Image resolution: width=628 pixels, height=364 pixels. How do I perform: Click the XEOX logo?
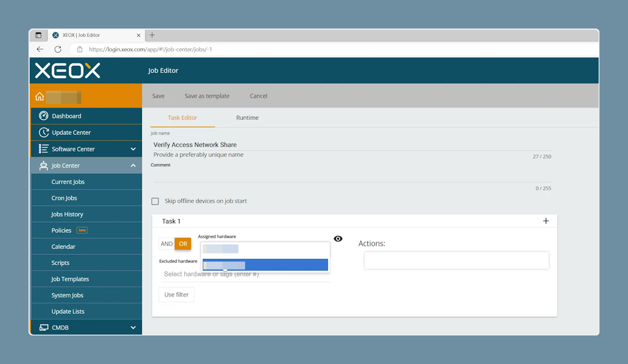(68, 71)
